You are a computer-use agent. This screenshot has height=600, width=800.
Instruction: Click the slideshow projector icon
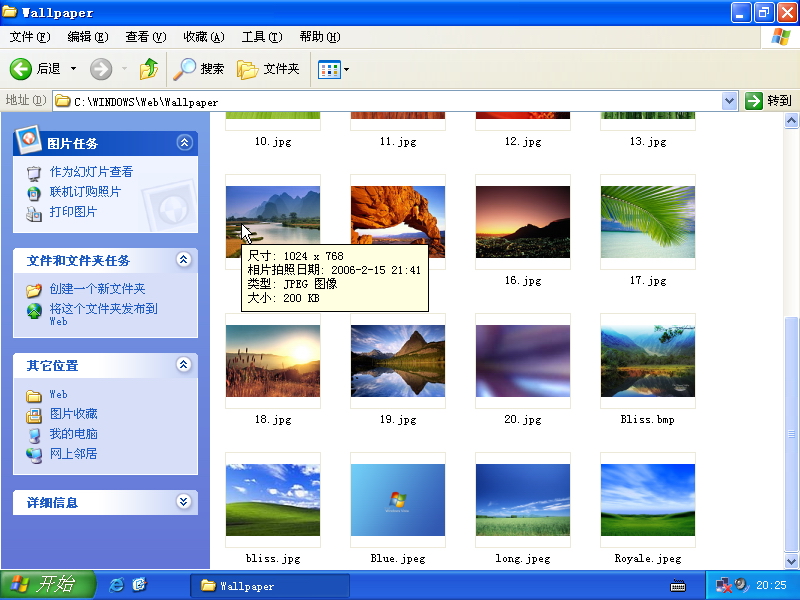click(34, 173)
